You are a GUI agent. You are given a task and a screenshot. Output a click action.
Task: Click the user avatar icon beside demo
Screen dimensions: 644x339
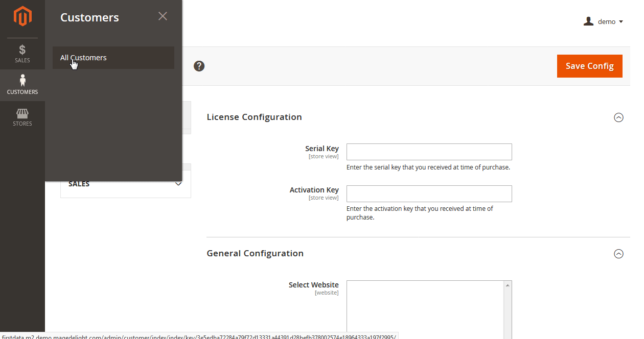(x=588, y=21)
